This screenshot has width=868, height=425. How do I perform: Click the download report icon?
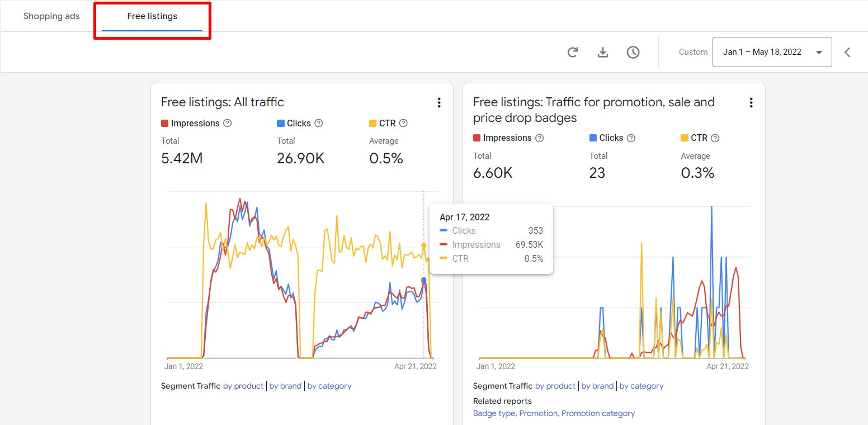602,52
